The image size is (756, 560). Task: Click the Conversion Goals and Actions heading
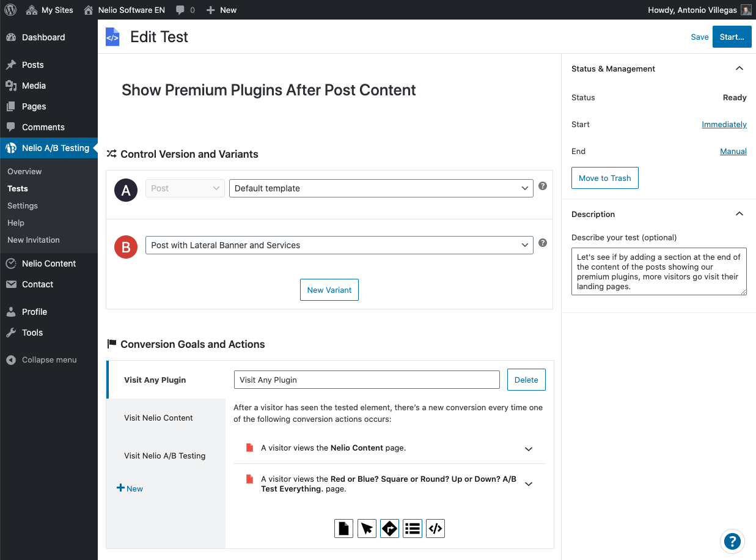tap(193, 344)
